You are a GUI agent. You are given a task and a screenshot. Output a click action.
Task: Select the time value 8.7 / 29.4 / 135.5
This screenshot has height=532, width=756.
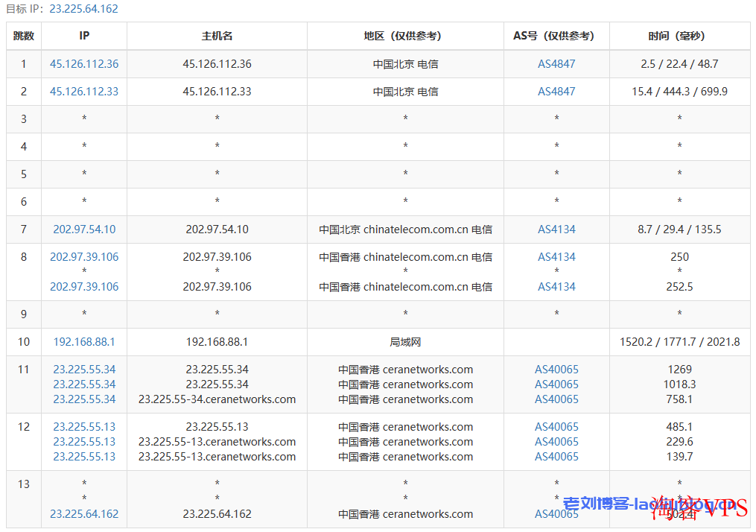pos(679,229)
